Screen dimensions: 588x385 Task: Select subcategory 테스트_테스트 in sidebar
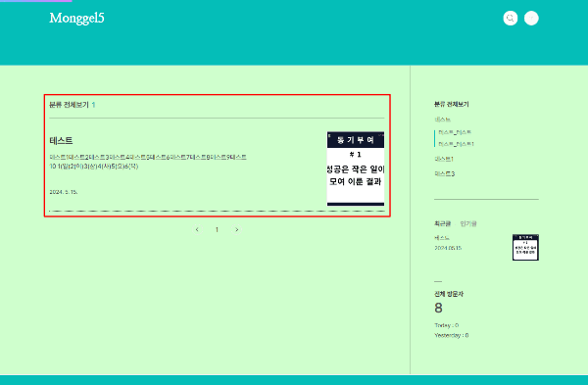coord(455,132)
